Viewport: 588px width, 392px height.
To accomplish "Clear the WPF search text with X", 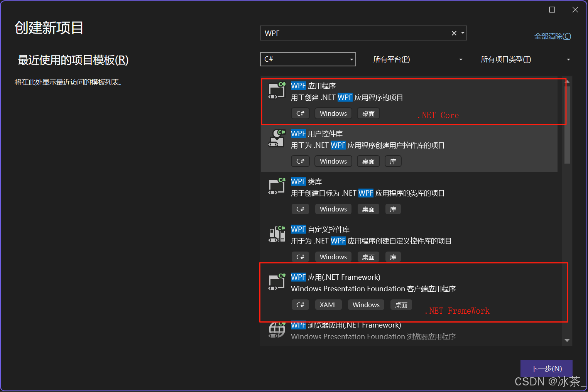I will coord(454,33).
